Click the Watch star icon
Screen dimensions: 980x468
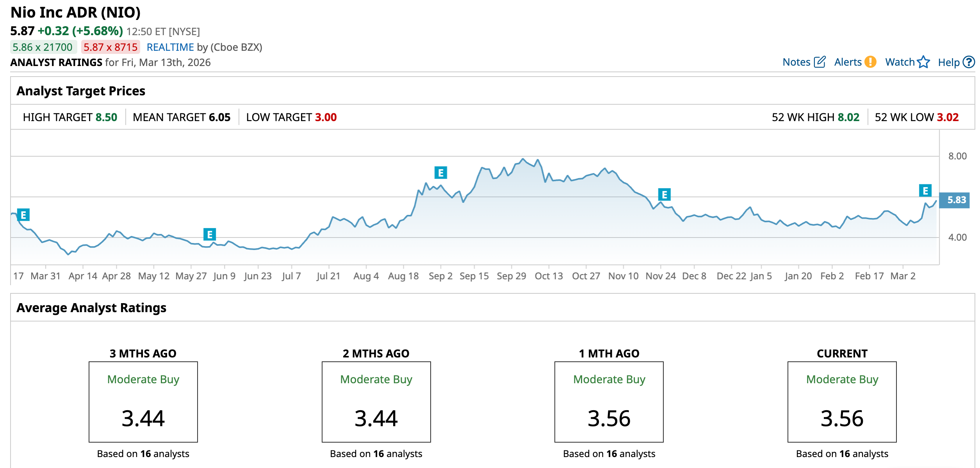923,62
